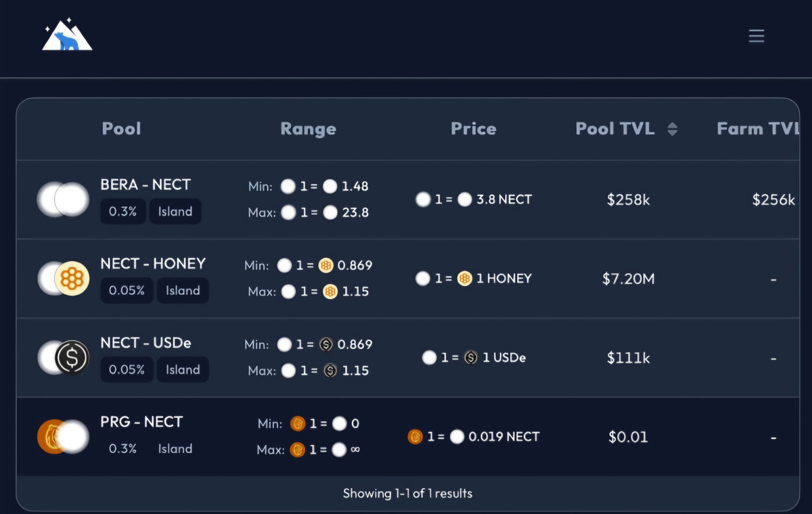Click the Price column header

click(x=474, y=128)
